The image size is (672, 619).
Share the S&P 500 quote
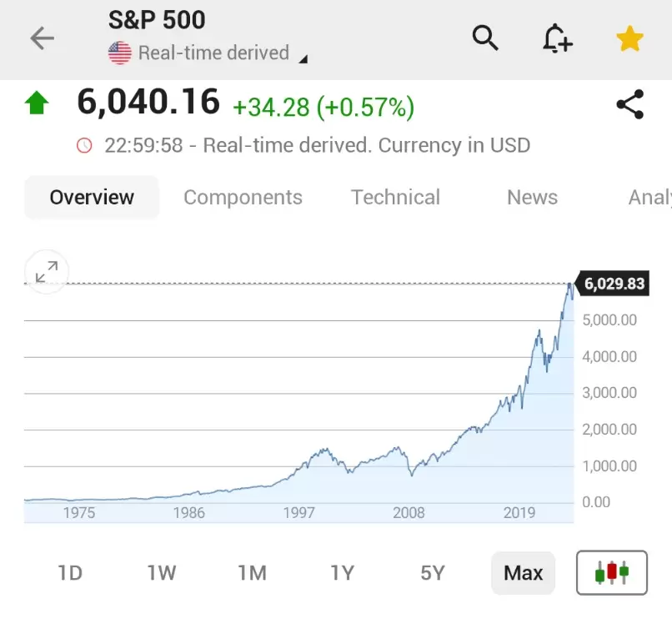(x=630, y=104)
